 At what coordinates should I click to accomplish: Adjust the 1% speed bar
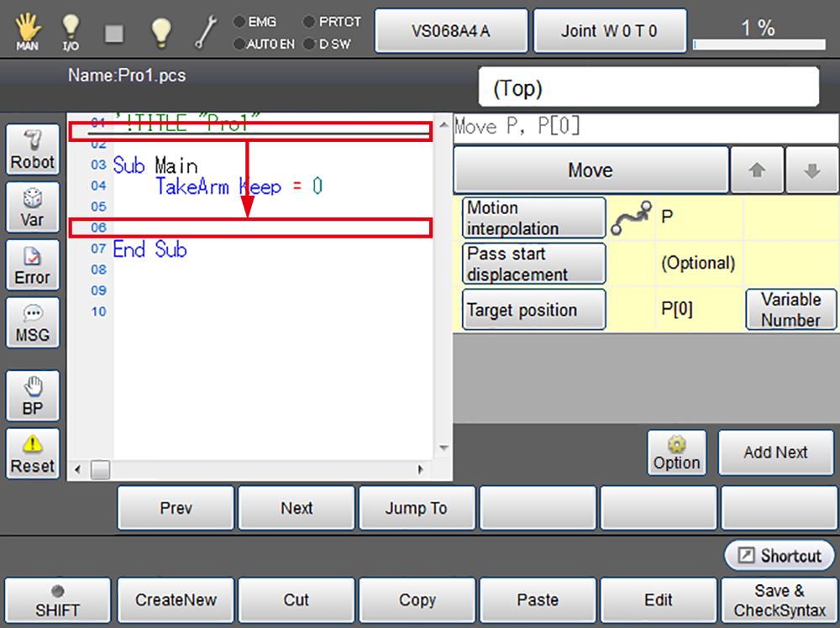coord(758,44)
